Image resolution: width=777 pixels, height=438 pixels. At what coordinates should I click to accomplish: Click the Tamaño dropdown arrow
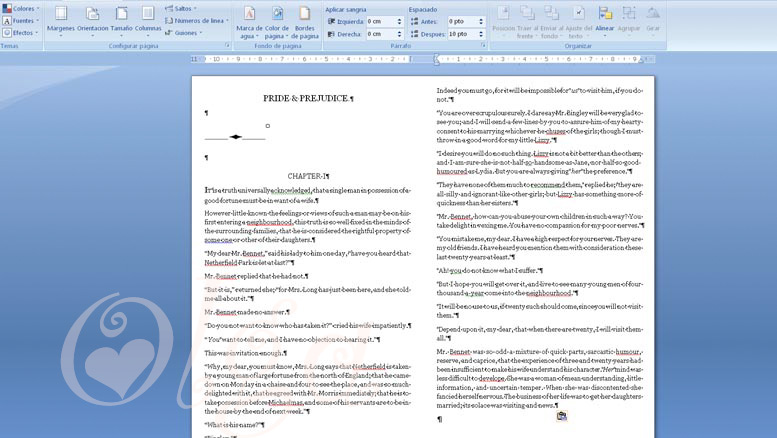(x=121, y=36)
